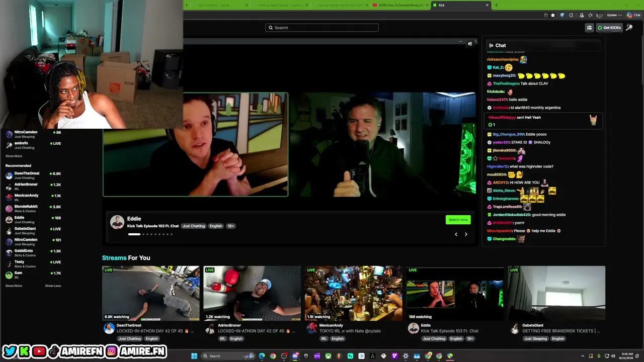Open Discord from the taskbar
The image size is (644, 362).
295,356
